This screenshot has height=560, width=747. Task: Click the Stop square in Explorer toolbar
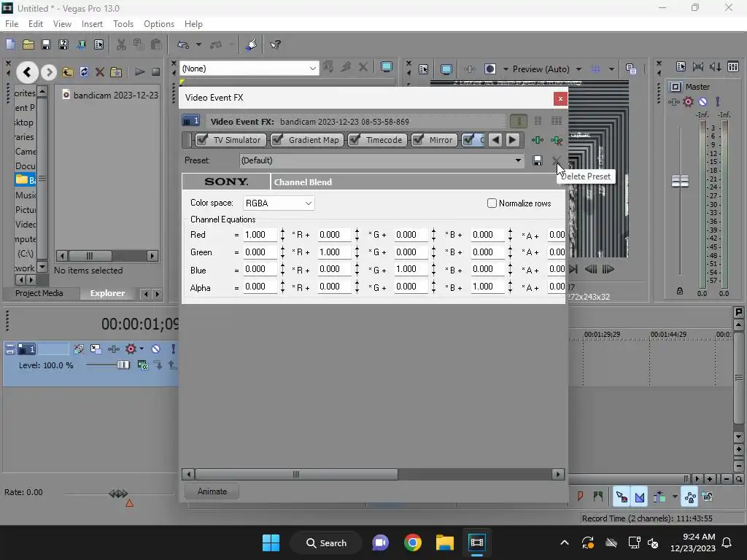(156, 72)
